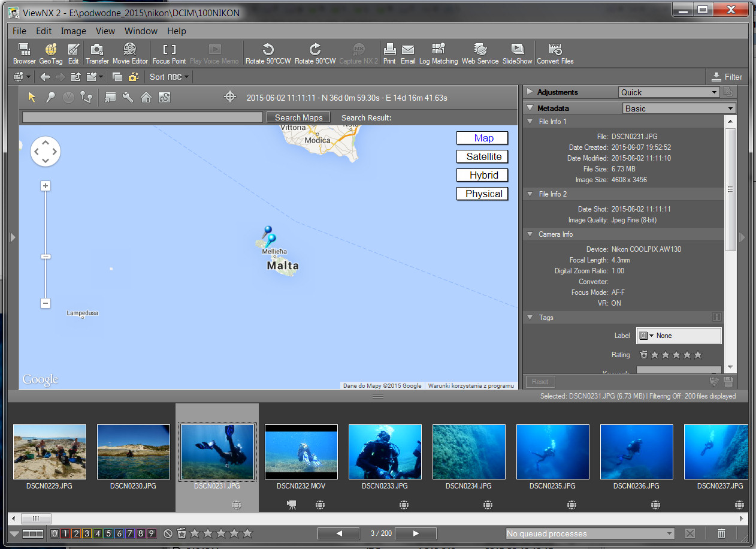Open the Window menu

point(141,31)
